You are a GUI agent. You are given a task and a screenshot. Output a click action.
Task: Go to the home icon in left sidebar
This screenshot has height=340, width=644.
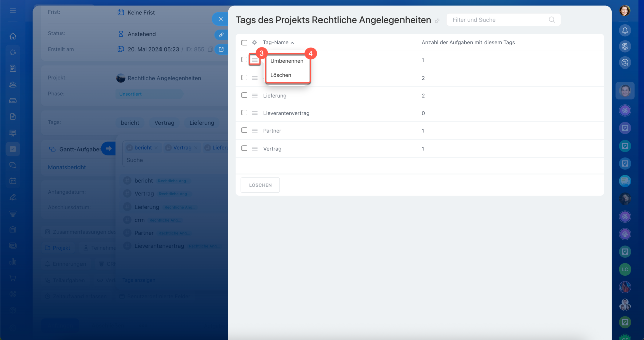(x=13, y=36)
